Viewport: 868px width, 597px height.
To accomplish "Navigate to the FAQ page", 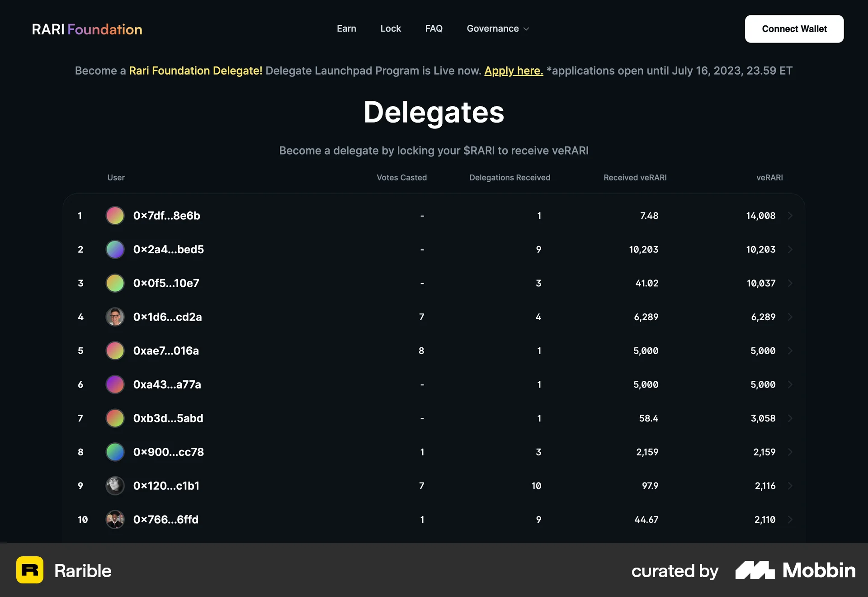I will tap(434, 28).
